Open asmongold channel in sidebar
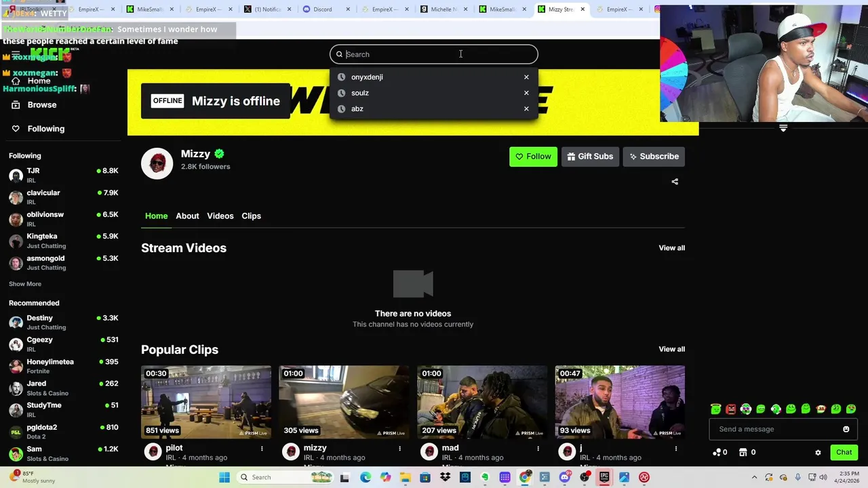 tap(64, 263)
